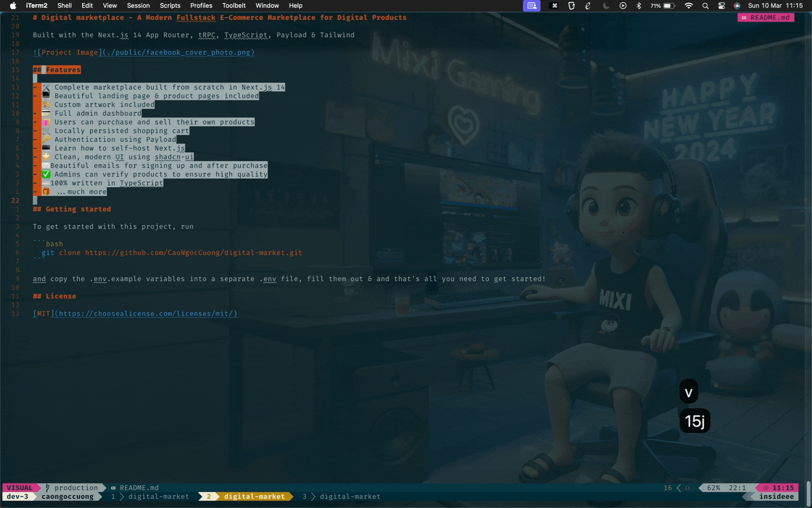Click the '## Getting started' heading

point(72,209)
